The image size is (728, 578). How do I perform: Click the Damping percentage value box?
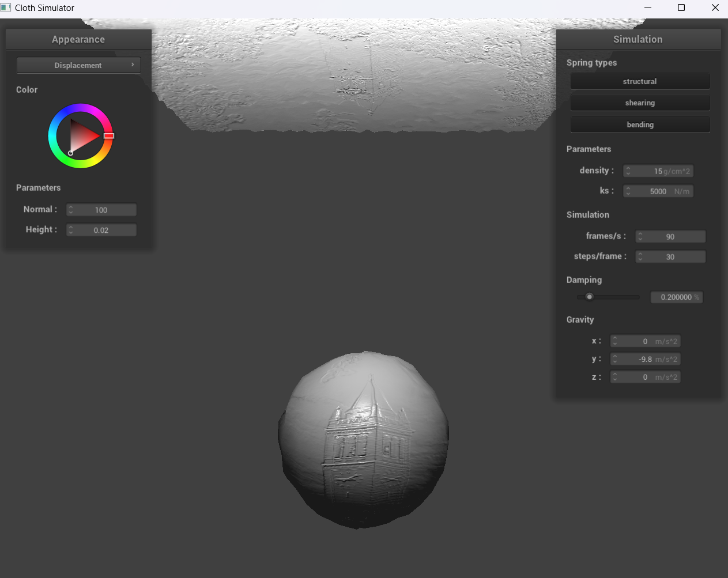point(676,297)
